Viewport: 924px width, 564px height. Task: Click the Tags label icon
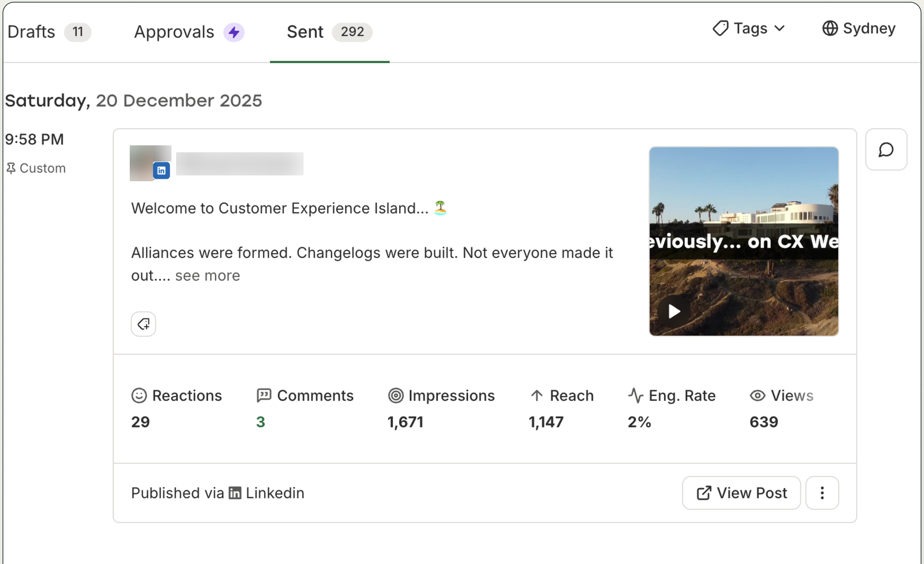[x=720, y=28]
